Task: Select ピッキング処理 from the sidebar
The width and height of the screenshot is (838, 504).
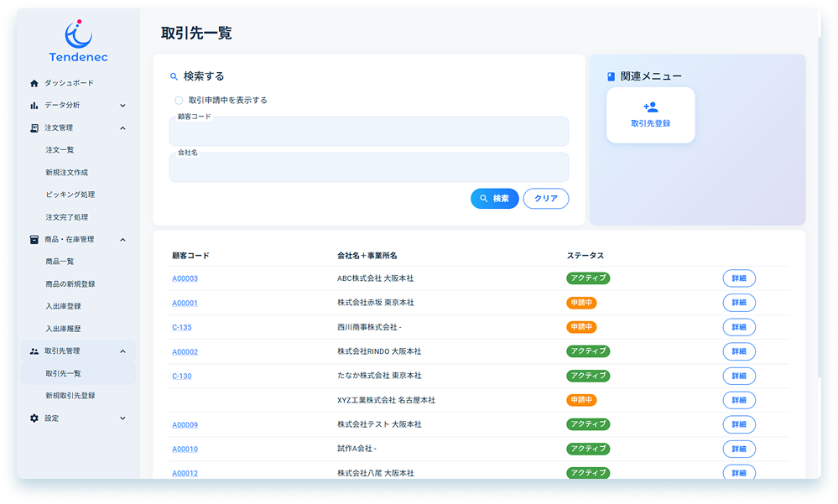Action: coord(70,195)
